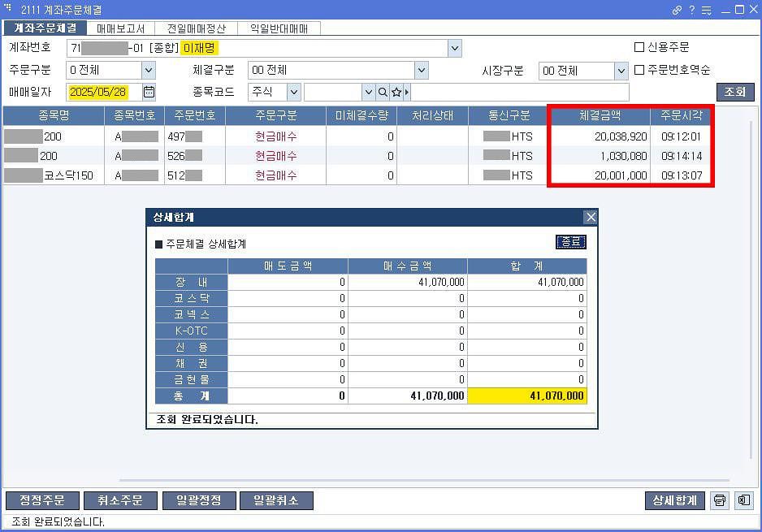
Task: Click the print icon at bottom right
Action: (x=720, y=500)
